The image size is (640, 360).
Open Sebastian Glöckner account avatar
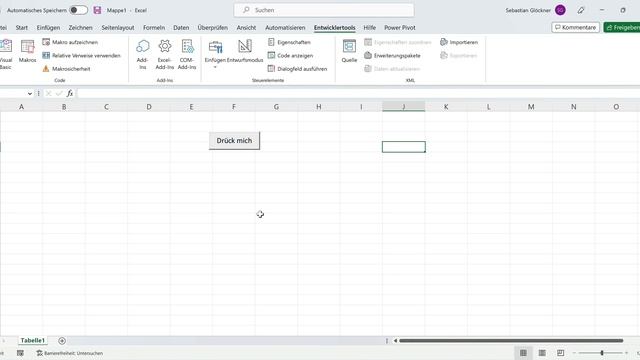[560, 10]
